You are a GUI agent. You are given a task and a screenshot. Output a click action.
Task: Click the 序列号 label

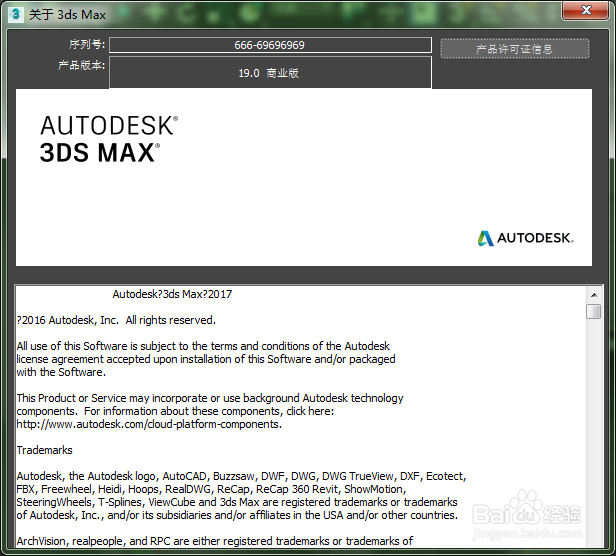coord(87,44)
